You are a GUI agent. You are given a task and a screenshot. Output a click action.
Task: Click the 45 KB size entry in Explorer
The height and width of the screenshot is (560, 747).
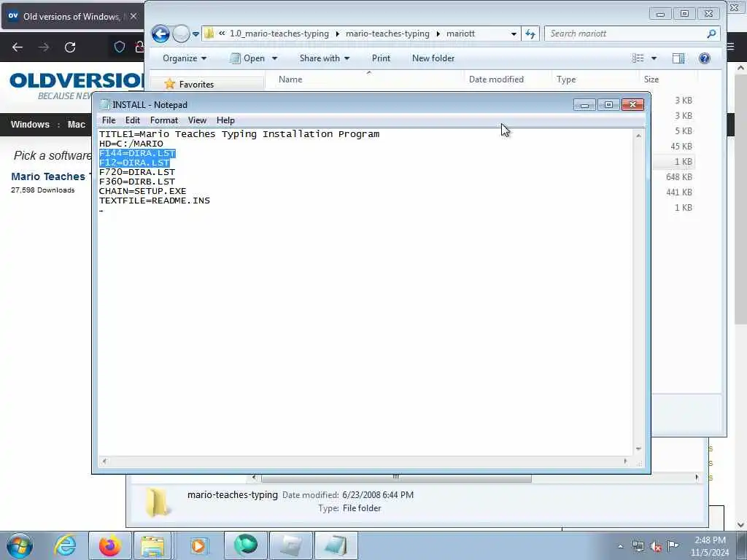pyautogui.click(x=681, y=147)
